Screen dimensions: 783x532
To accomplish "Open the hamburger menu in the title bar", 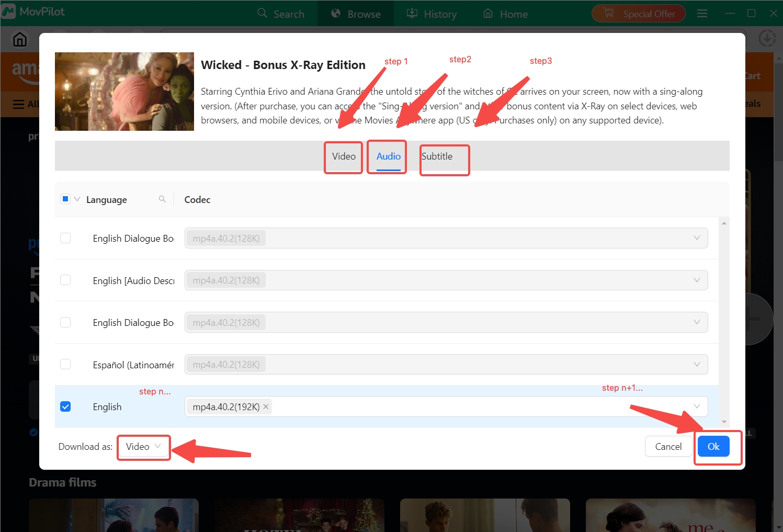I will [x=702, y=14].
